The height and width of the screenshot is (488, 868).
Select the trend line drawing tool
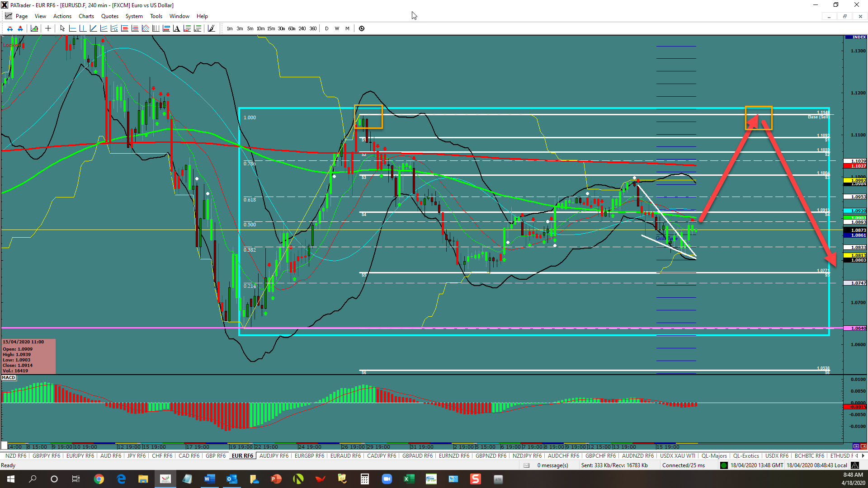tap(93, 28)
